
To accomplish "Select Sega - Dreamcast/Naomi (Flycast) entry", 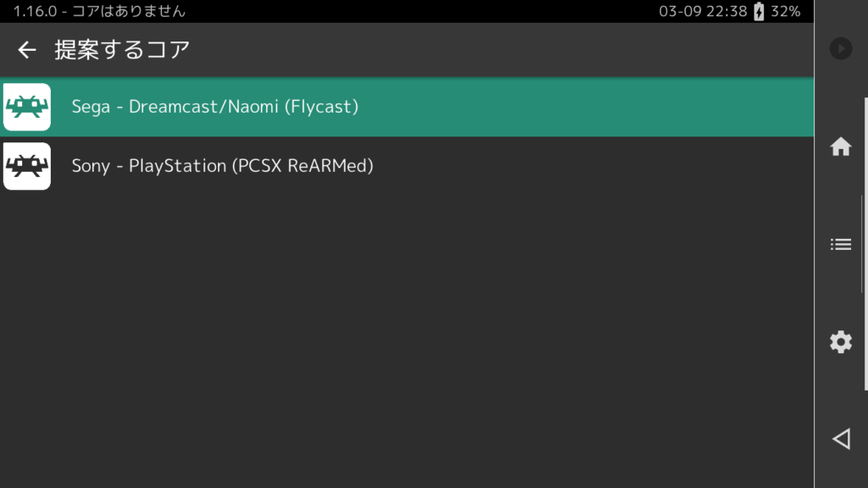I will coord(407,107).
